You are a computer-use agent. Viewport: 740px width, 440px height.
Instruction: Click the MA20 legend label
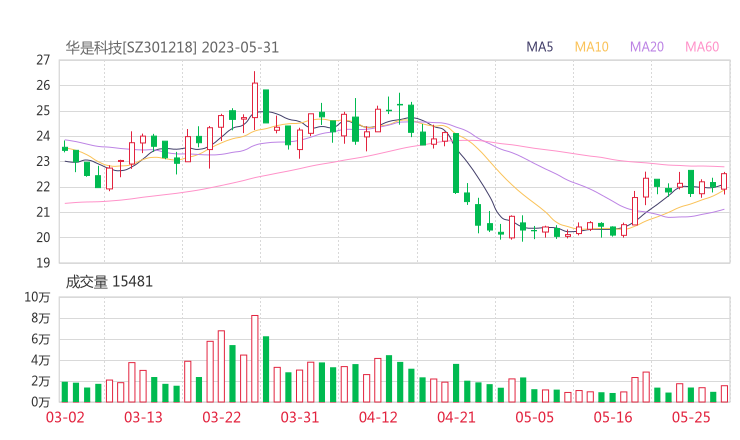click(x=647, y=47)
